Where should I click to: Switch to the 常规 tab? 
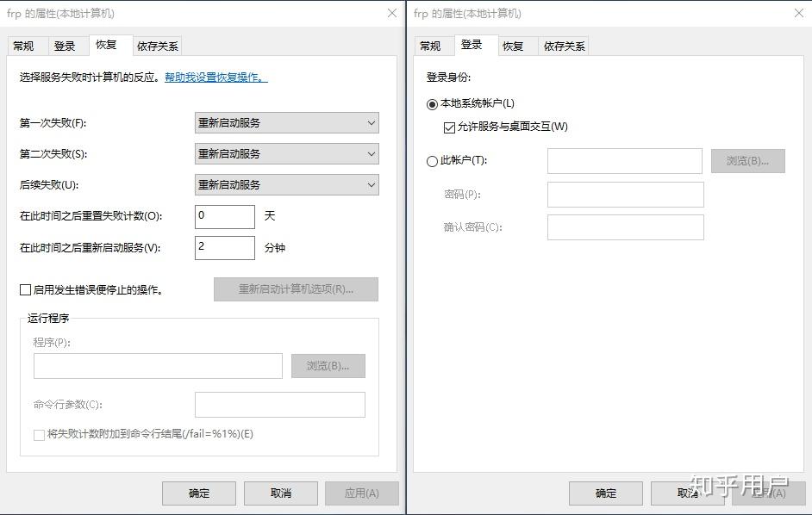(x=26, y=46)
